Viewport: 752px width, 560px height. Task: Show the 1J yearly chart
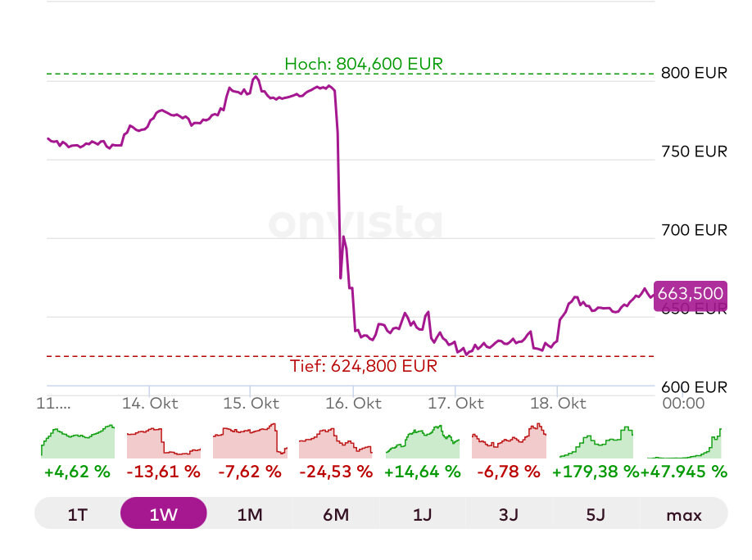423,514
